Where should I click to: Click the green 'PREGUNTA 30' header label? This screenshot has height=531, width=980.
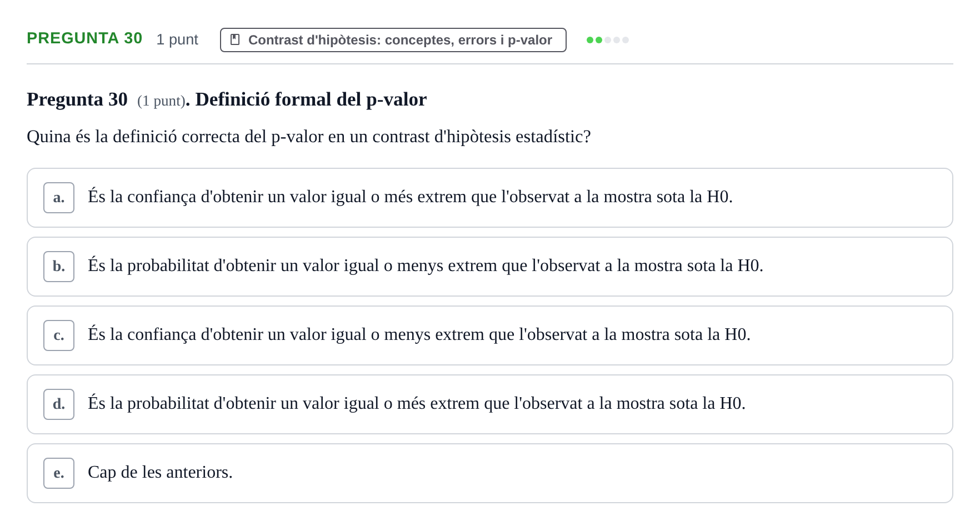coord(84,38)
